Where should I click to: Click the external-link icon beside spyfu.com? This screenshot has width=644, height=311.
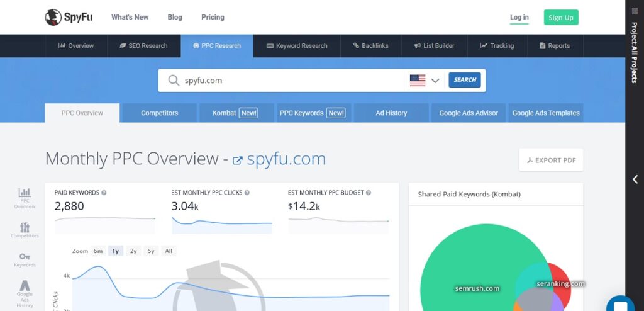[x=237, y=161]
